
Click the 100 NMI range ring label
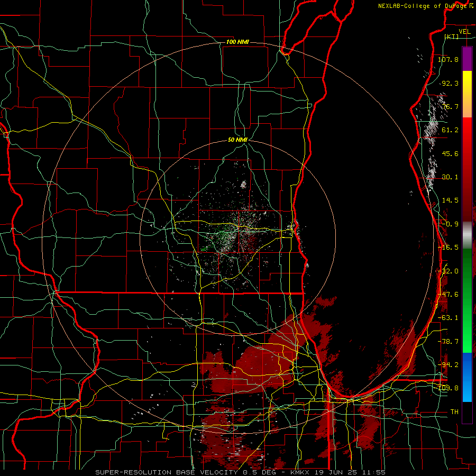(x=237, y=42)
